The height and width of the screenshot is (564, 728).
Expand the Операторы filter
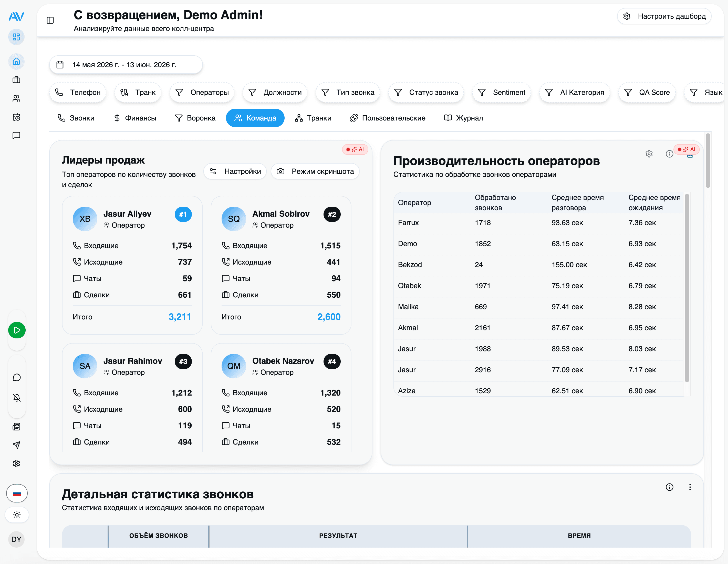pyautogui.click(x=202, y=92)
